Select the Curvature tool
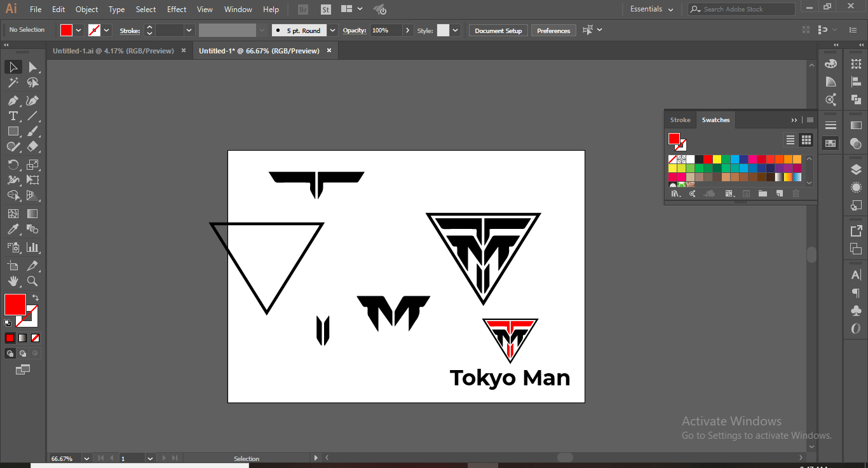 coord(32,100)
